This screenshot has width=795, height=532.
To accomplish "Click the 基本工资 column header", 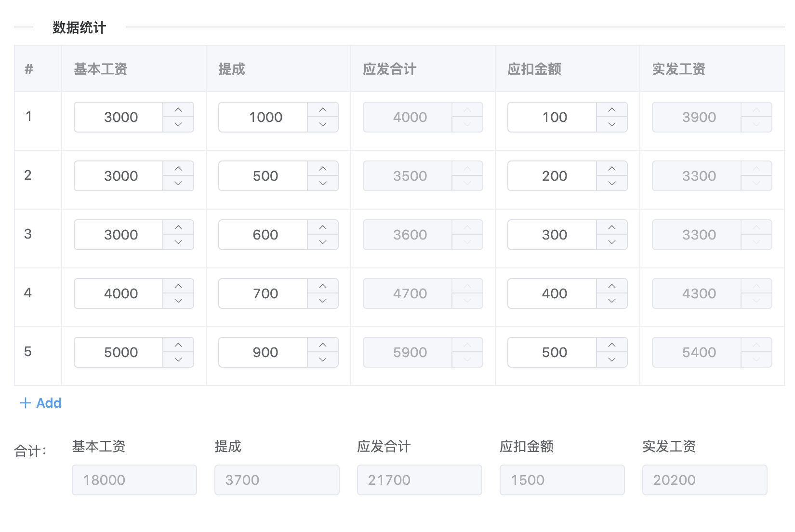I will pyautogui.click(x=101, y=69).
